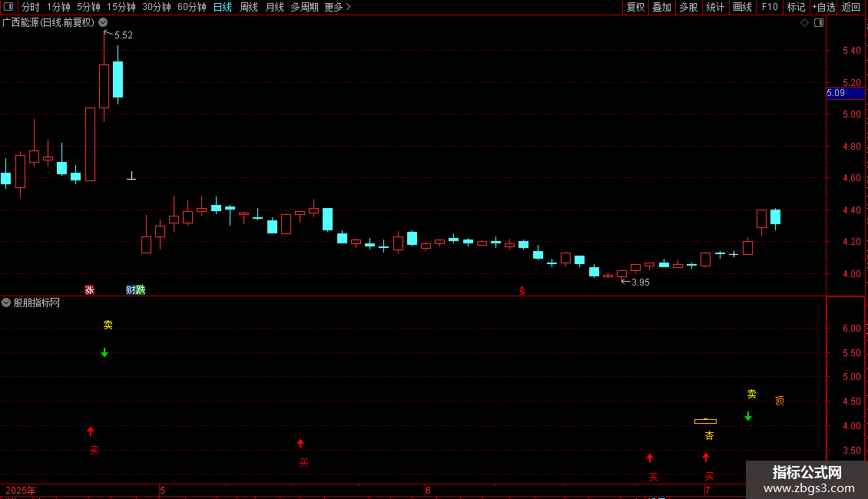Select the 60分钟 period tab
Screen dimensions: 868x499
(192, 7)
